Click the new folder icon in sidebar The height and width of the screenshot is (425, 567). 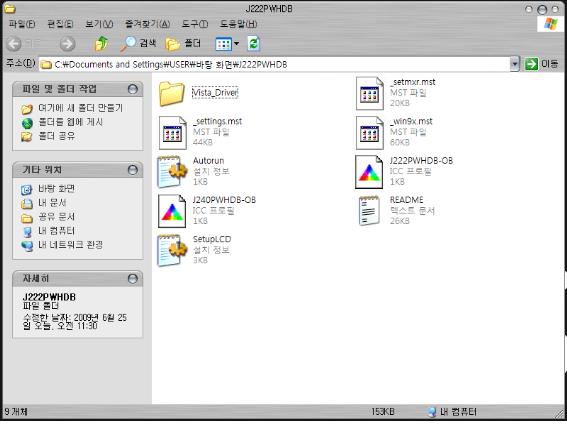click(27, 109)
